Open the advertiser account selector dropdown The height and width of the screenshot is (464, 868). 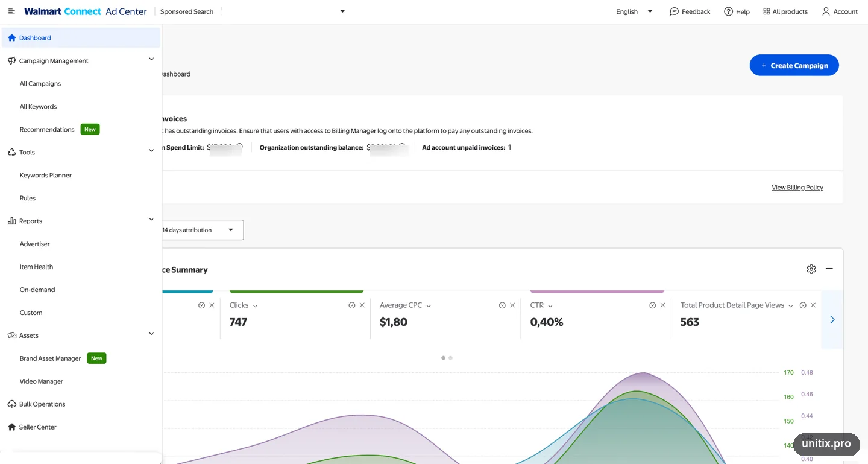[x=342, y=11]
